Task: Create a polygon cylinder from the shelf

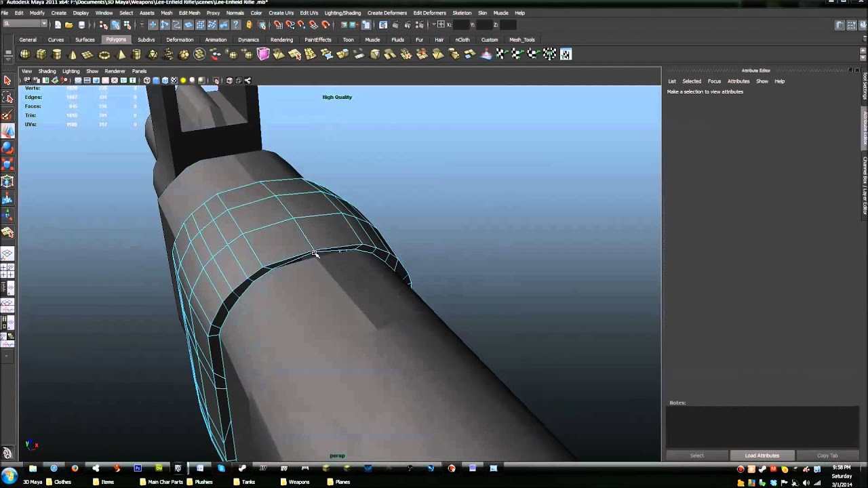Action: coord(57,54)
